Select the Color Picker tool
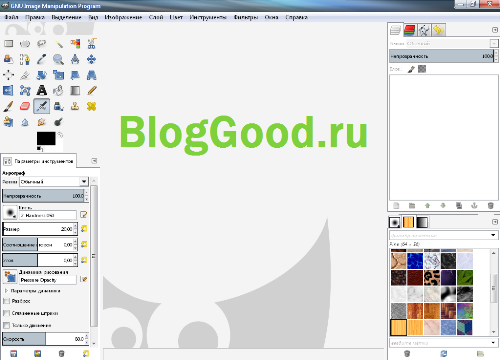Image resolution: width=500 pixels, height=360 pixels. point(41,59)
